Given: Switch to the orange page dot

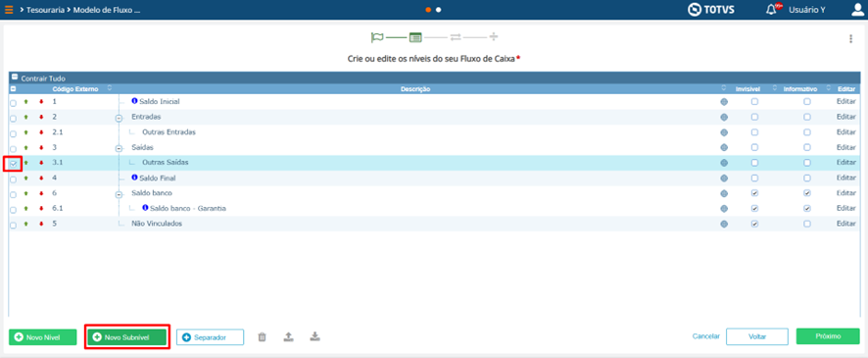Looking at the screenshot, I should 428,10.
